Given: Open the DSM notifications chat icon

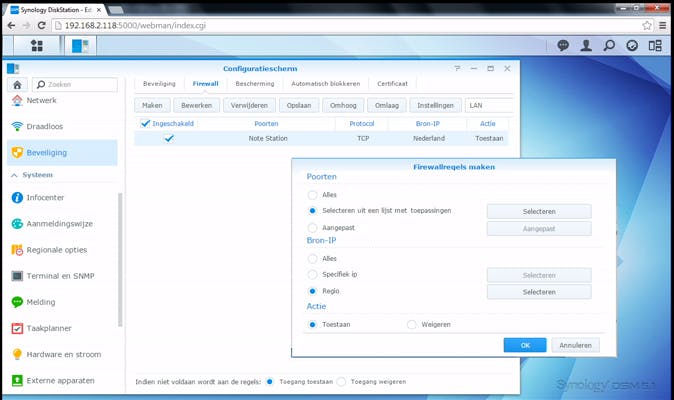Looking at the screenshot, I should click(563, 45).
